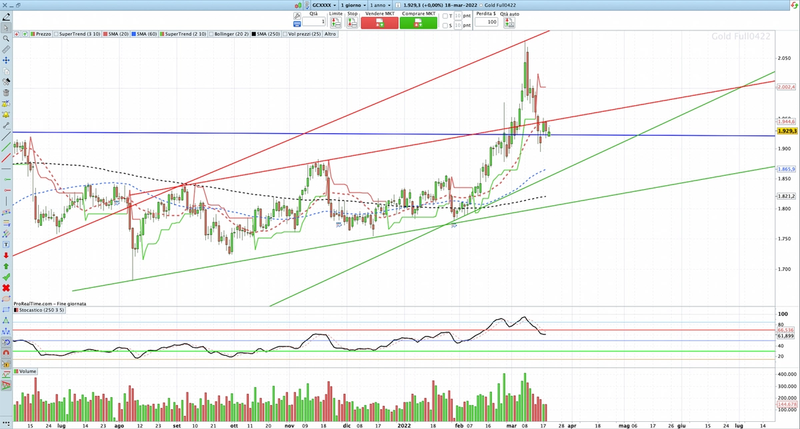Select the text annotation T tool
800x429 pixels.
(x=6, y=245)
